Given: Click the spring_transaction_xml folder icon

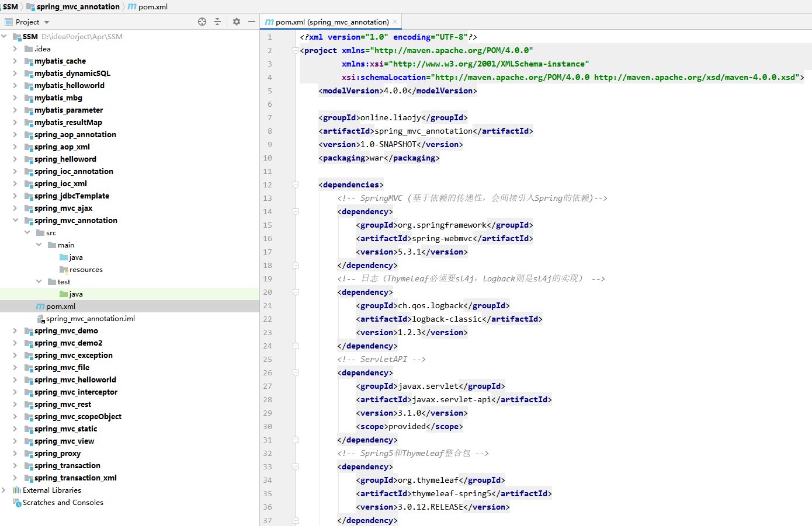Looking at the screenshot, I should [29, 478].
